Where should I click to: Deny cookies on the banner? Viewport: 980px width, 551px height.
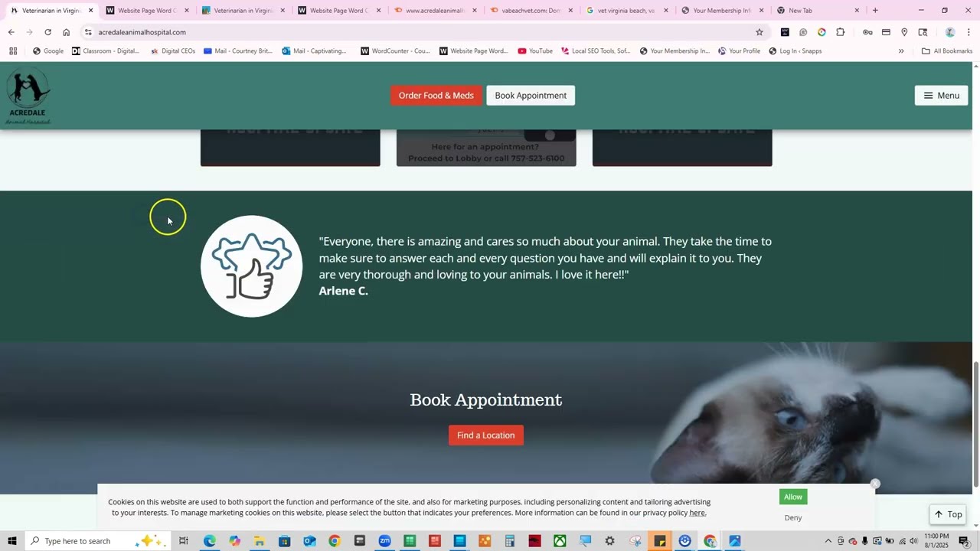[793, 517]
